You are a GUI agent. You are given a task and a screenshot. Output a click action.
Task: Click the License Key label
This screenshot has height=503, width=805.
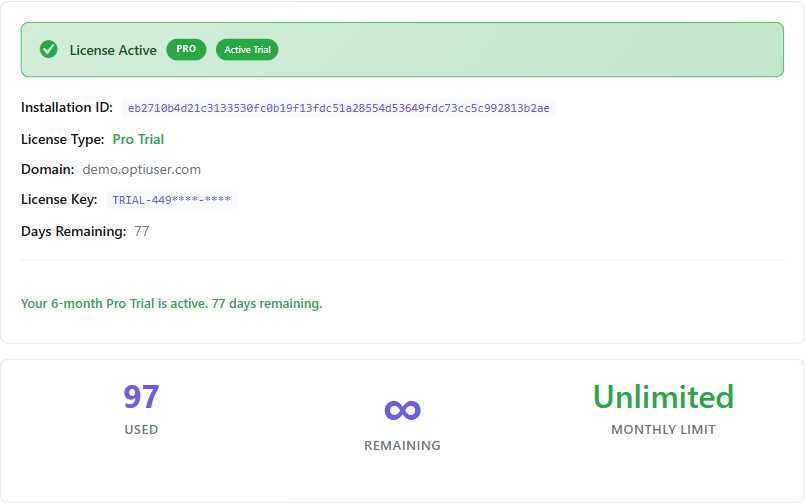pyautogui.click(x=59, y=199)
